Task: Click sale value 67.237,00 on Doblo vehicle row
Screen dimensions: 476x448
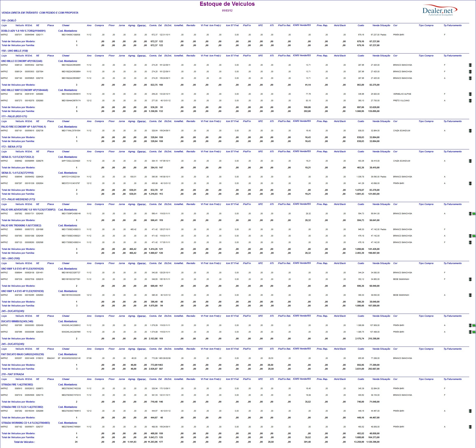Action: [x=375, y=35]
